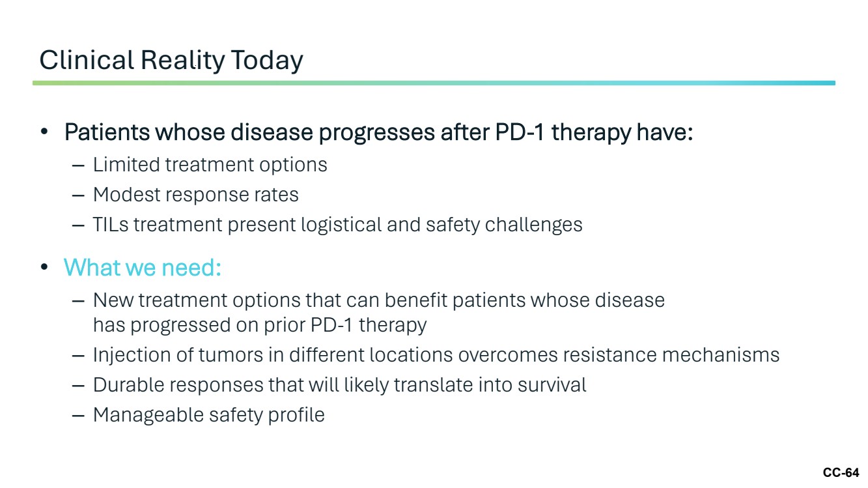Click the slide number CC-64
This screenshot has width=868, height=488.
[841, 472]
